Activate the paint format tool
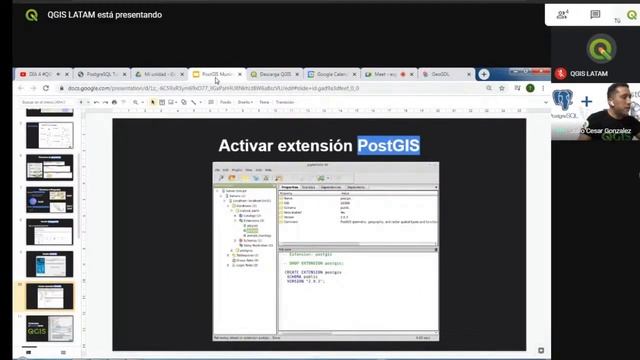The width and height of the screenshot is (640, 360). [123, 102]
